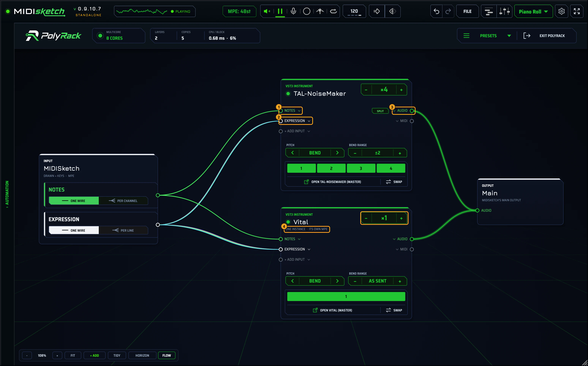Select Per Line for Expression wiring
588x366 pixels.
(x=123, y=230)
